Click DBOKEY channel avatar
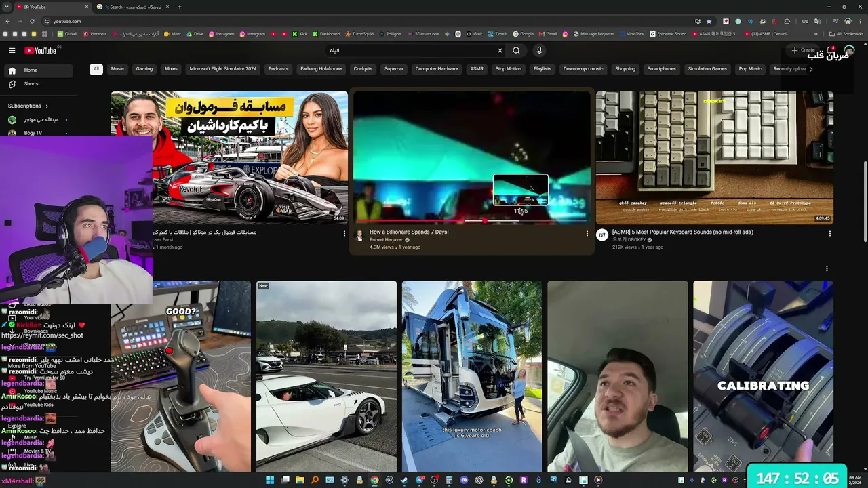The width and height of the screenshot is (868, 488). point(601,235)
